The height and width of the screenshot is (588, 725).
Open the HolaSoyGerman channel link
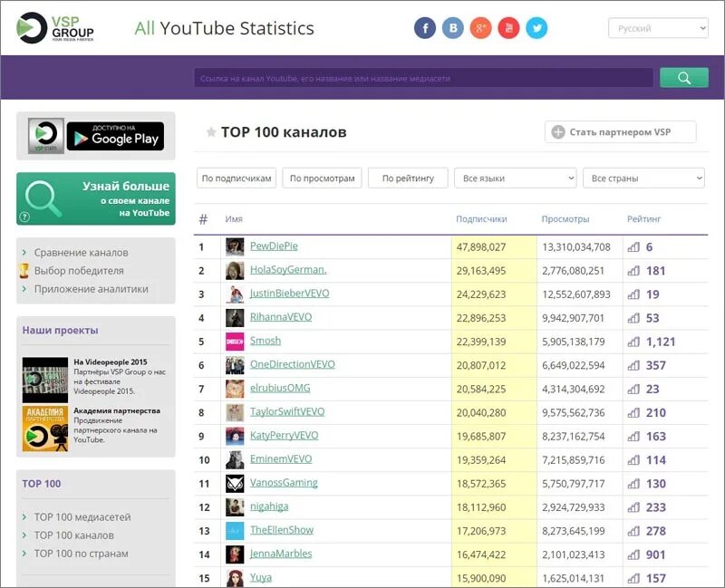pyautogui.click(x=288, y=269)
